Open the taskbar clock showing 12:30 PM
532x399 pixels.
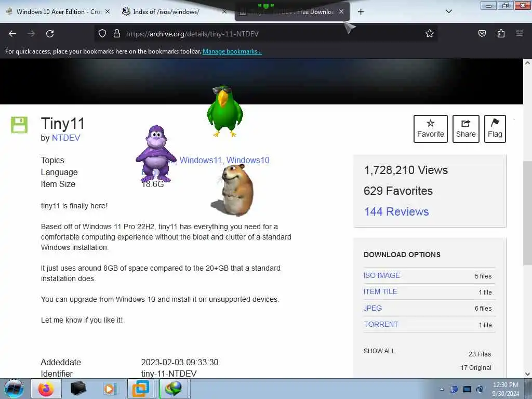506,389
